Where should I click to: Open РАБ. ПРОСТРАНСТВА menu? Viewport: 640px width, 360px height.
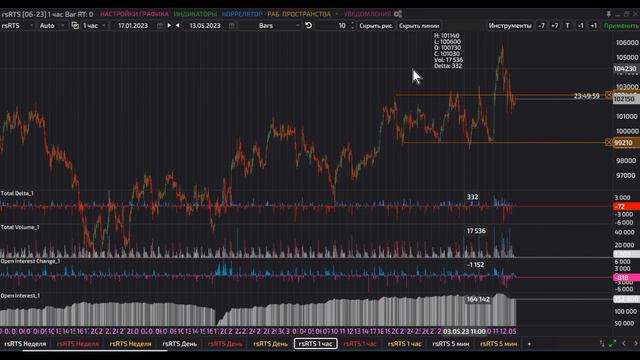click(x=299, y=14)
